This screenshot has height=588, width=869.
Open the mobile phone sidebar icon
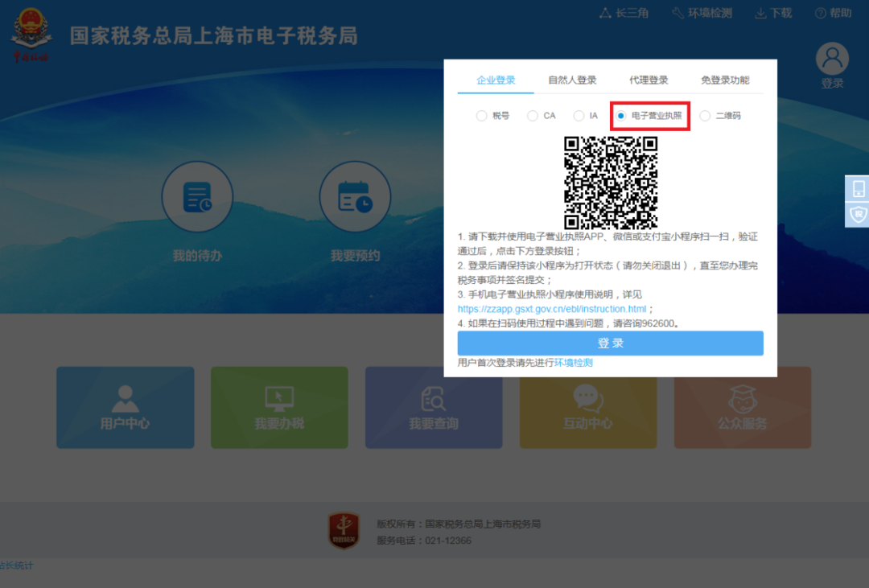pyautogui.click(x=858, y=188)
